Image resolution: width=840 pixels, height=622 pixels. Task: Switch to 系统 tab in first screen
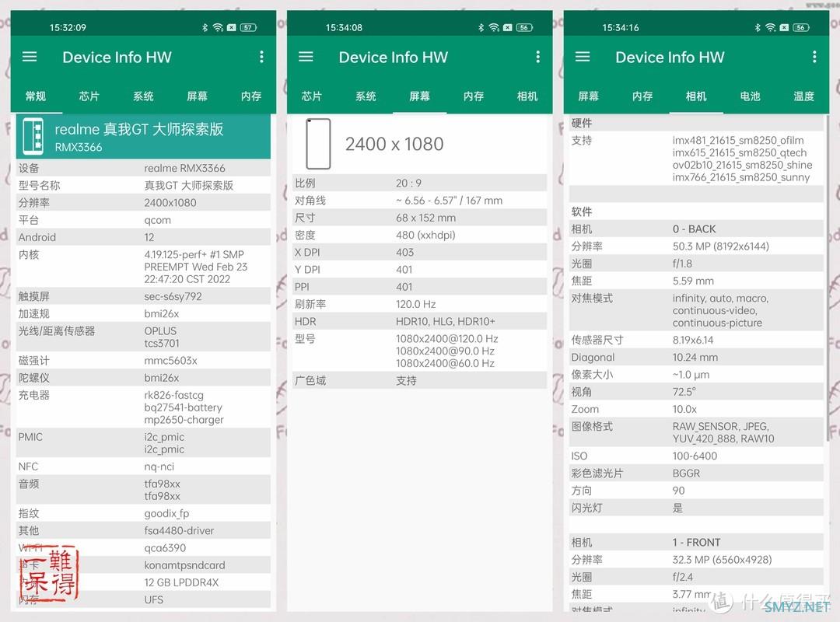(x=143, y=96)
